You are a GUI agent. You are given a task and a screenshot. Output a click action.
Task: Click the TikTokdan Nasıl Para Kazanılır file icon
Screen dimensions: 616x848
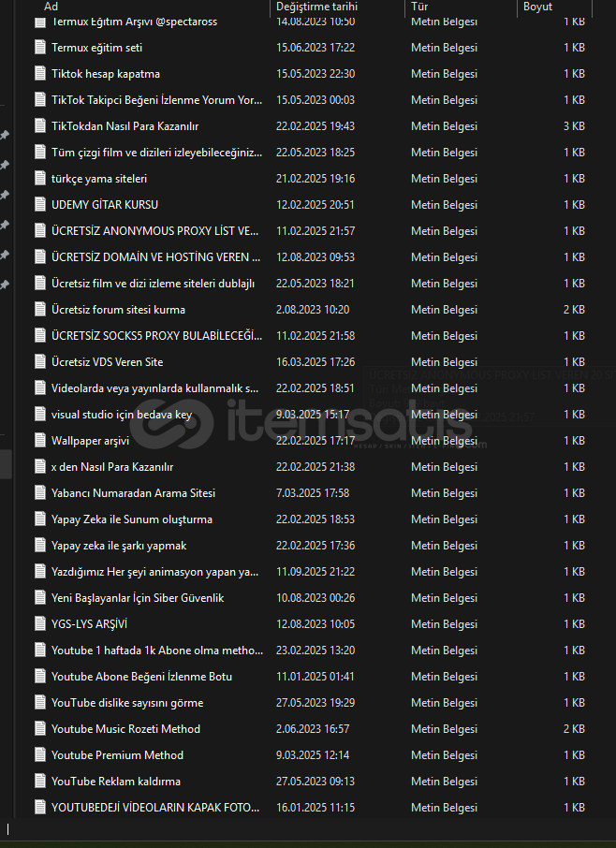[x=40, y=126]
